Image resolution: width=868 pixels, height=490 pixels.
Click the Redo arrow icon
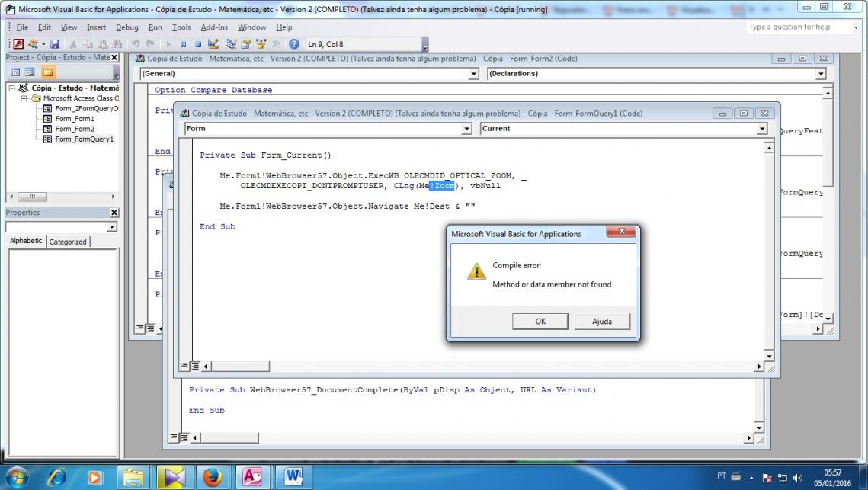click(150, 43)
